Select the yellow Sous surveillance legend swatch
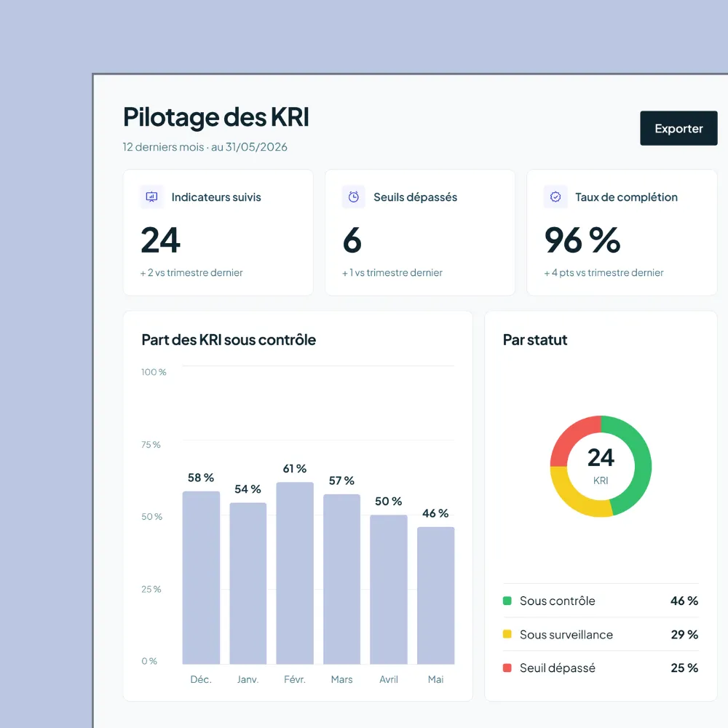The image size is (728, 728). coord(507,634)
